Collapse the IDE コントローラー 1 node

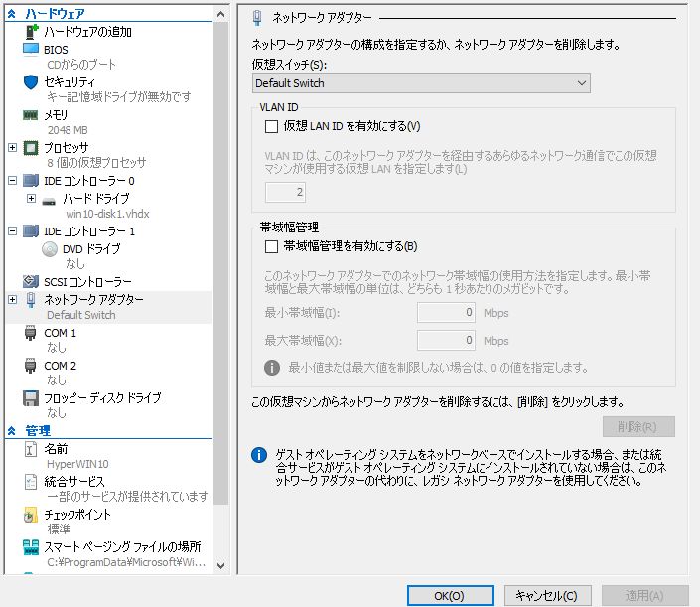click(x=13, y=230)
